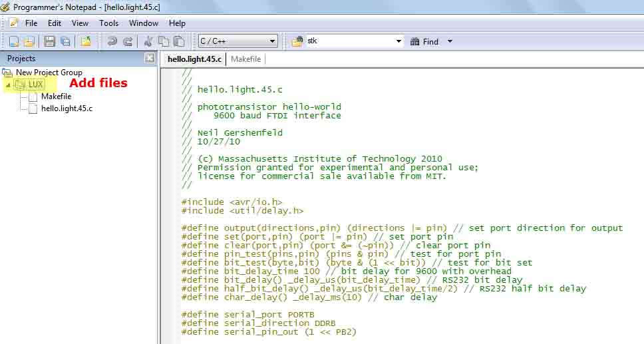The height and width of the screenshot is (344, 644).
Task: Click the "#define serial_direction DDRB" line
Action: click(259, 323)
